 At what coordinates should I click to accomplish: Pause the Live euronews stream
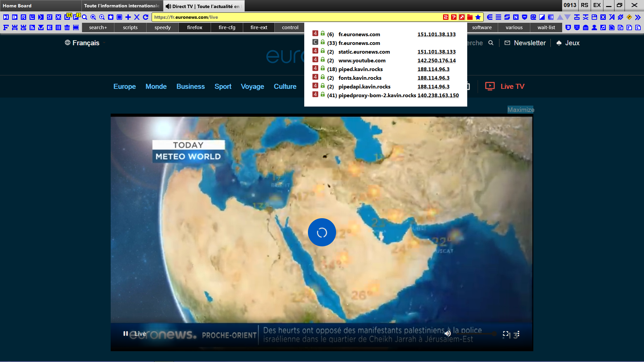125,334
